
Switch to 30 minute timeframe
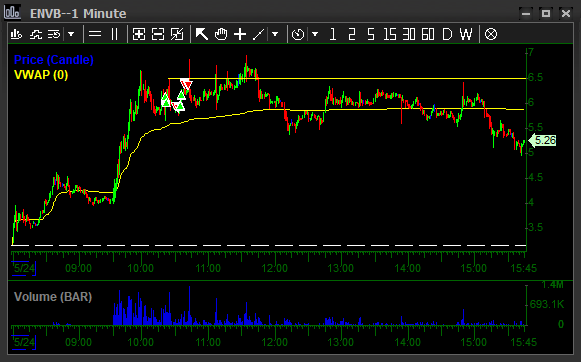(x=409, y=34)
